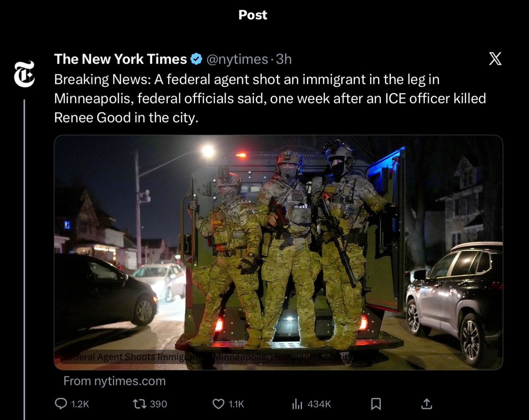Click the 390 reposts count
The width and height of the screenshot is (529, 420).
pyautogui.click(x=158, y=404)
